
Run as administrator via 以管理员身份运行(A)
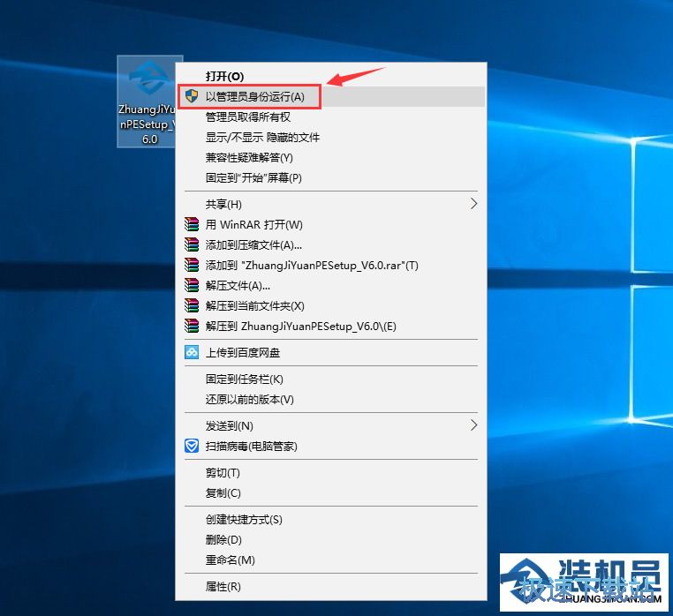pyautogui.click(x=330, y=96)
